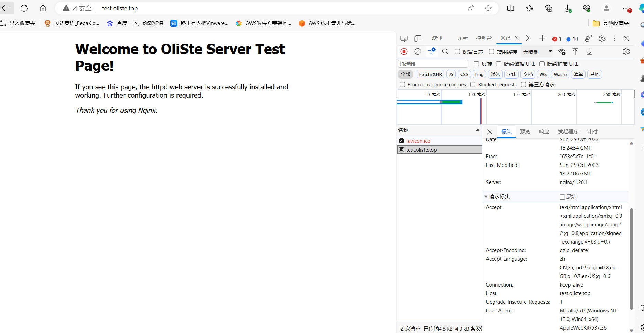The height and width of the screenshot is (333, 644).
Task: Open downloads icon in toolbar
Action: click(568, 8)
